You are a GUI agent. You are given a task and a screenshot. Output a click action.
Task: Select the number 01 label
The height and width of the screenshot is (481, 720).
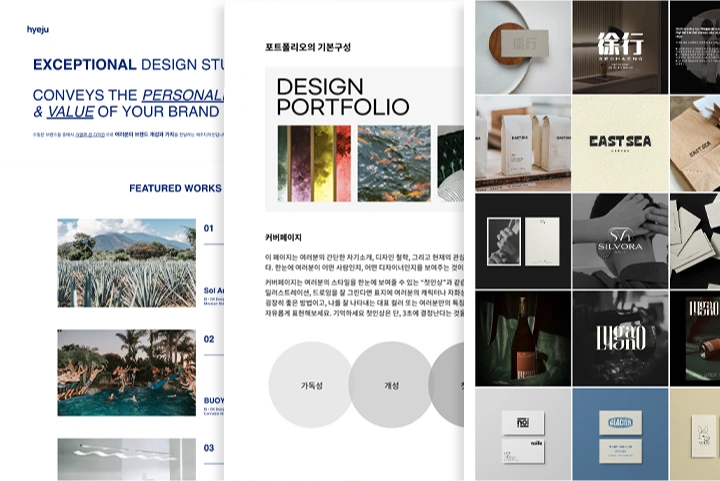208,228
